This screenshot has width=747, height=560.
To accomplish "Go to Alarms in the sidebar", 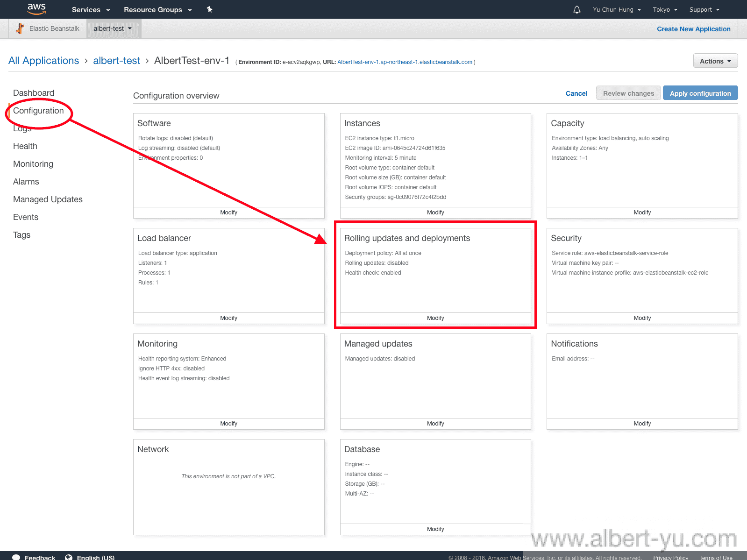I will (26, 182).
